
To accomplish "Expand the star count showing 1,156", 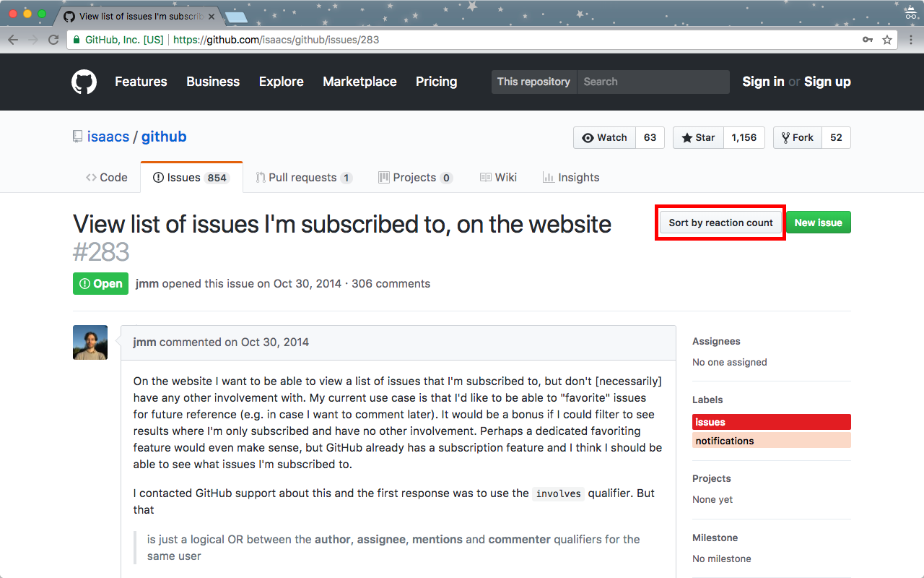I will coord(744,137).
